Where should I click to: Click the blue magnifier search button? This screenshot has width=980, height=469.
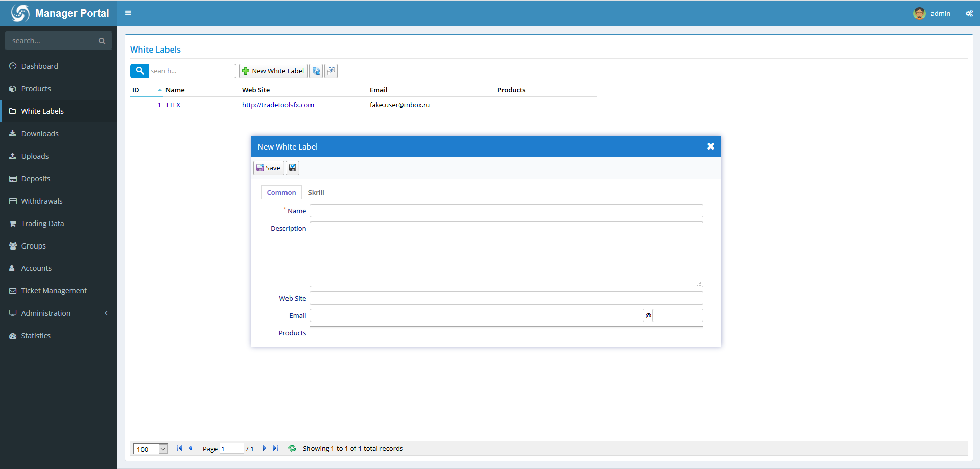click(x=139, y=71)
